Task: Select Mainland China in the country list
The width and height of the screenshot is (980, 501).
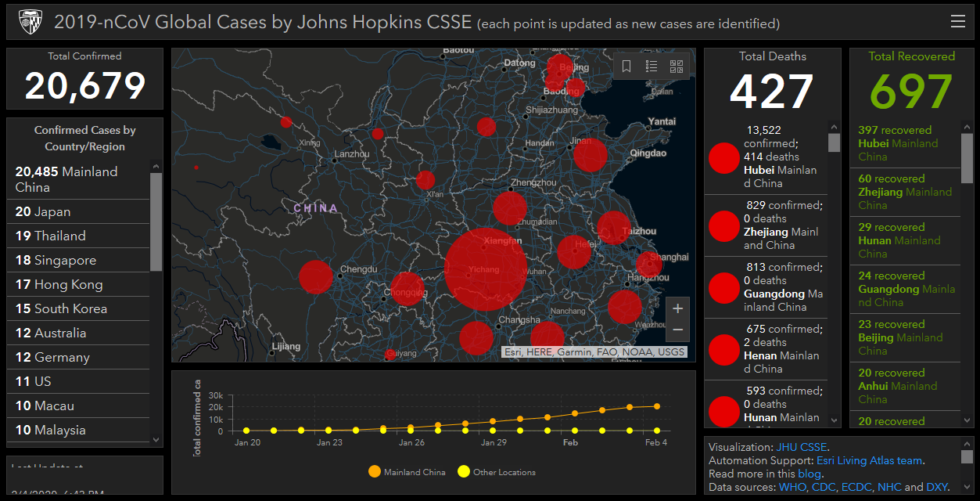Action: click(78, 179)
